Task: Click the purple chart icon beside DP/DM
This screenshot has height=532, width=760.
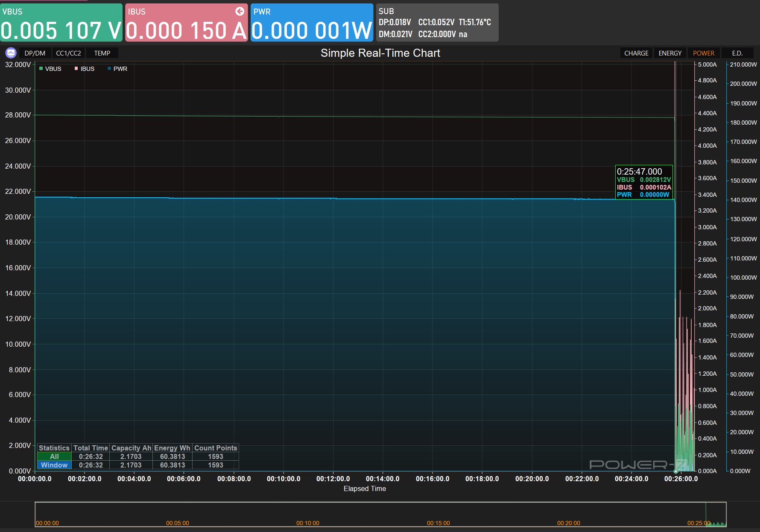Action: [11, 53]
